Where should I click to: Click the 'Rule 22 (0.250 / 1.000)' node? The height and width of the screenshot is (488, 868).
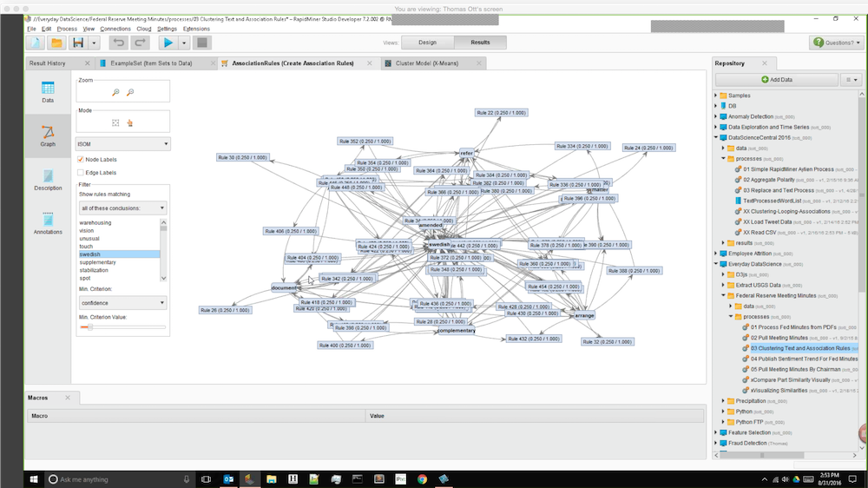coord(502,112)
